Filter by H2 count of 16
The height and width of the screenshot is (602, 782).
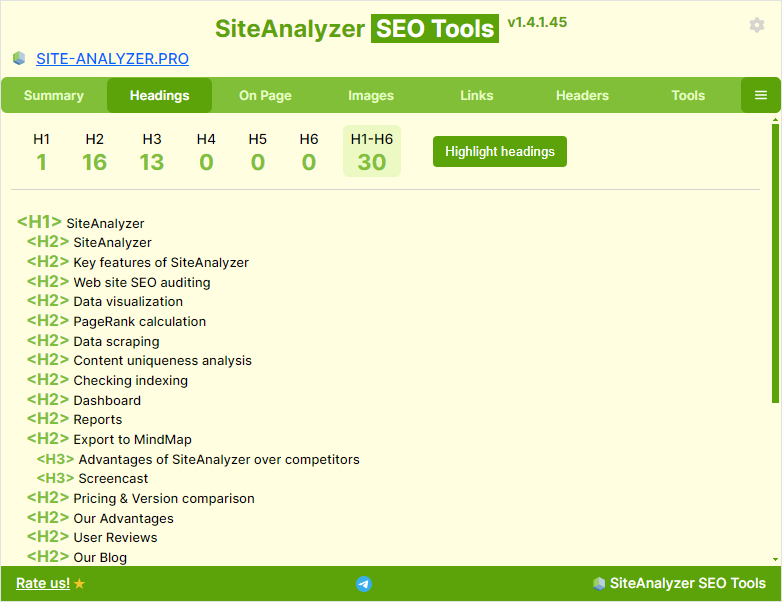tap(94, 152)
